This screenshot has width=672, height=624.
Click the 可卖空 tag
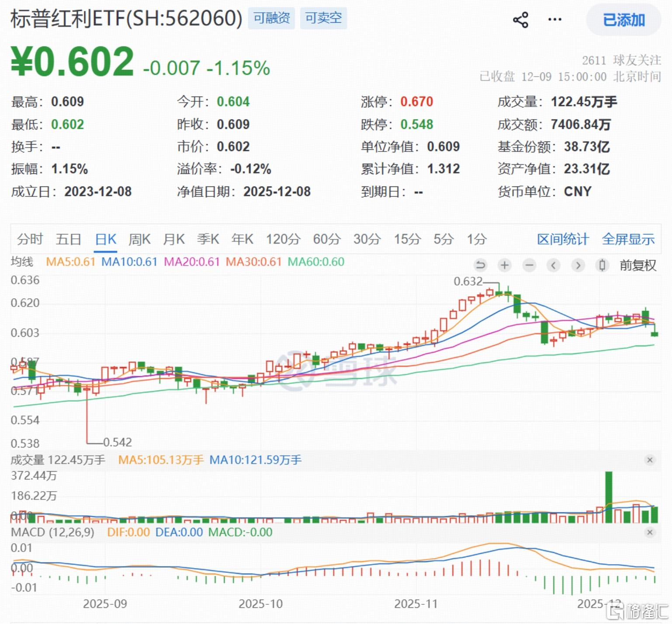(x=323, y=18)
